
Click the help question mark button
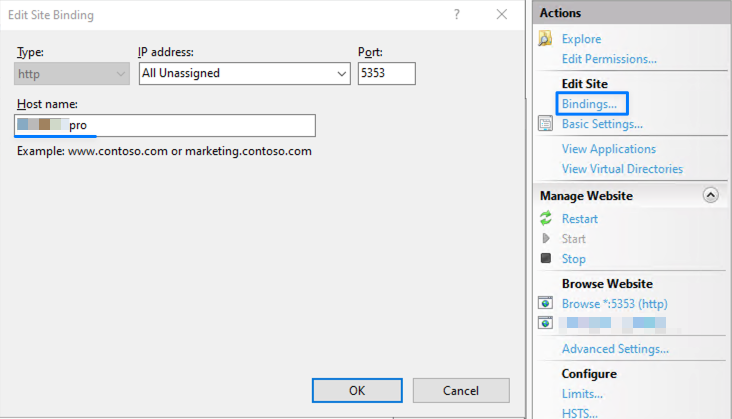pos(457,15)
